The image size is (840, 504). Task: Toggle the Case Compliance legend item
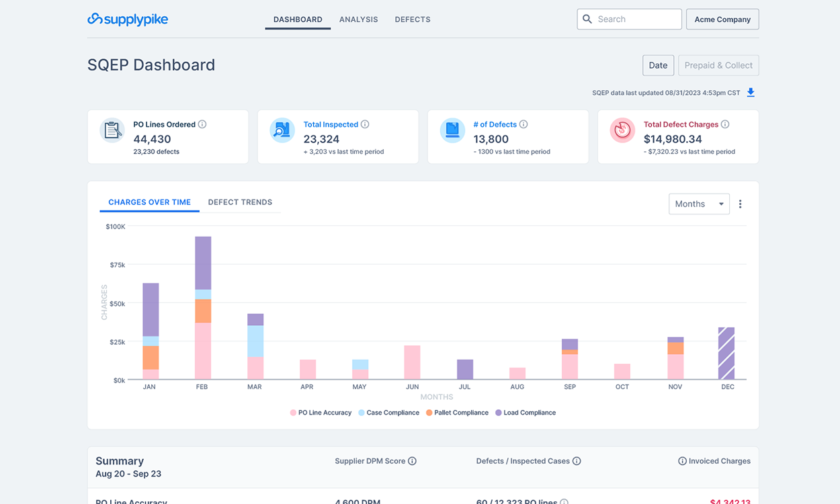point(388,412)
